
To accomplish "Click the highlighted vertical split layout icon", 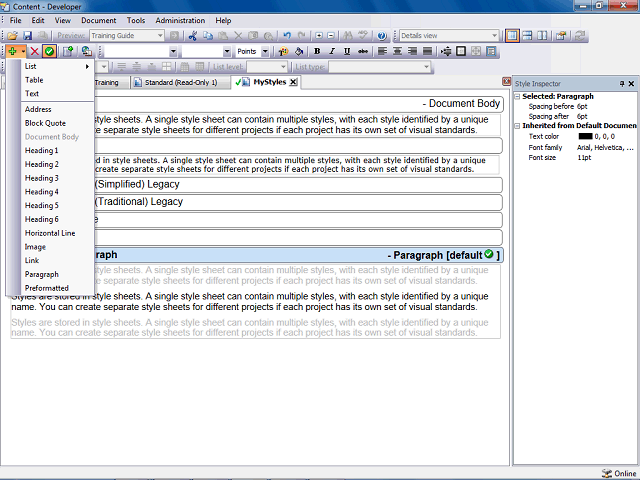I will [512, 36].
